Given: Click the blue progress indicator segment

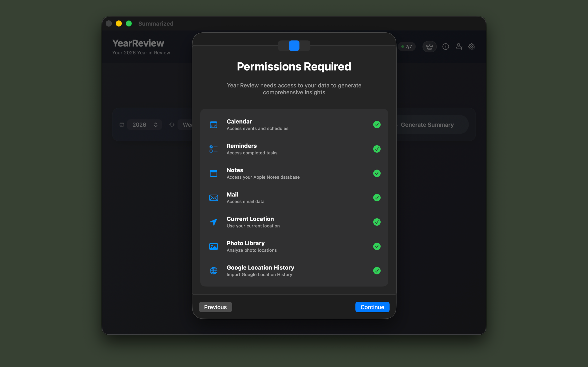Looking at the screenshot, I should tap(294, 46).
